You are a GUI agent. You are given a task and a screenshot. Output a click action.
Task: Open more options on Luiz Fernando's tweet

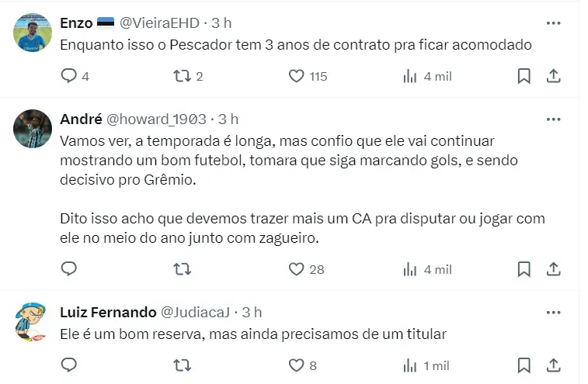click(553, 313)
